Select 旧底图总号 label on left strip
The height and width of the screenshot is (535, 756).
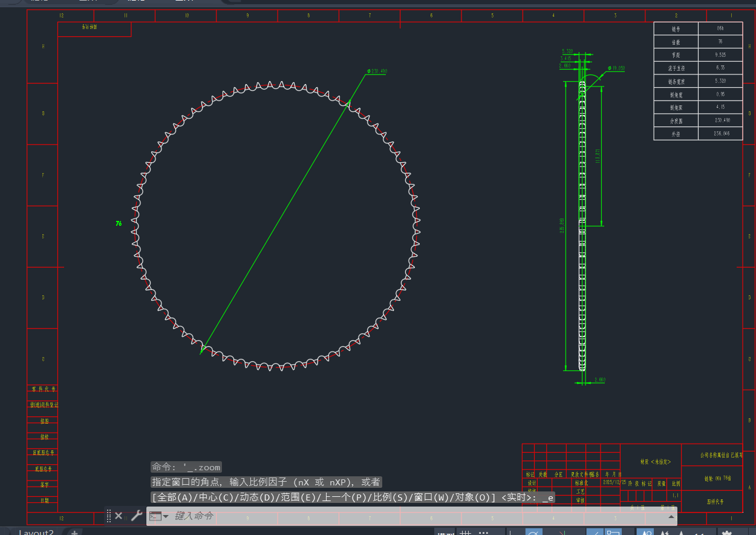point(44,453)
